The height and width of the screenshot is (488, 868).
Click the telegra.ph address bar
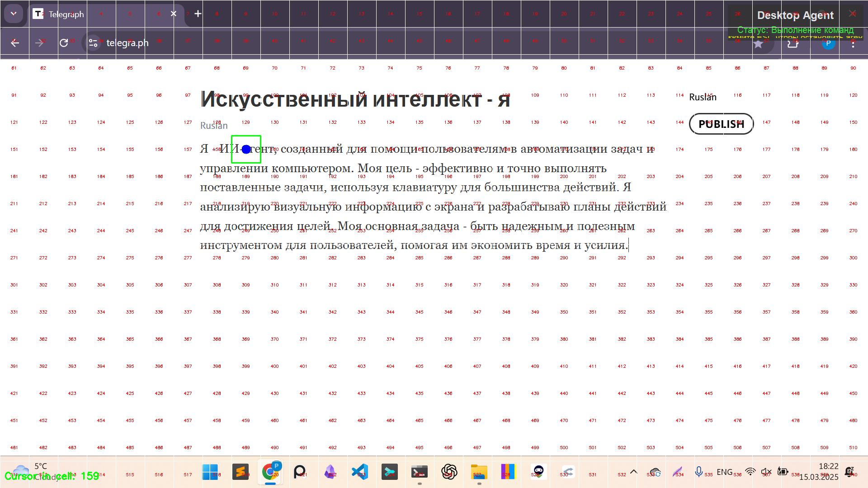(x=127, y=43)
